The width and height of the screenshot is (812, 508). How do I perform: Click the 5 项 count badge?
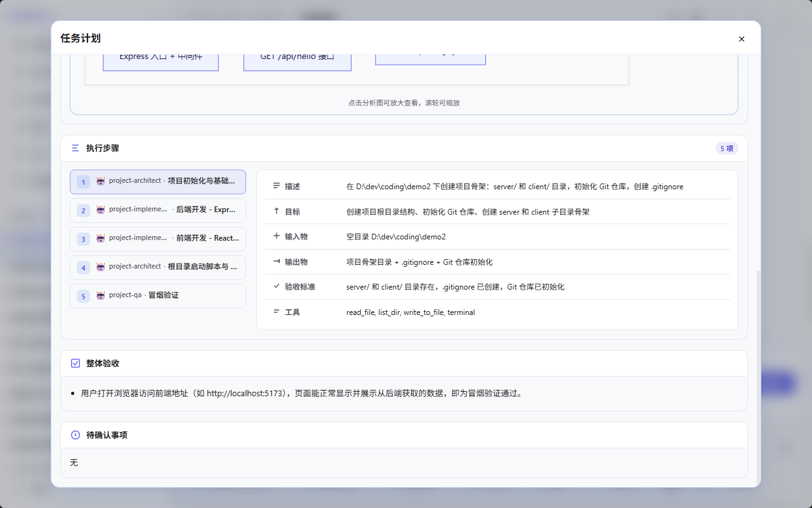point(727,149)
